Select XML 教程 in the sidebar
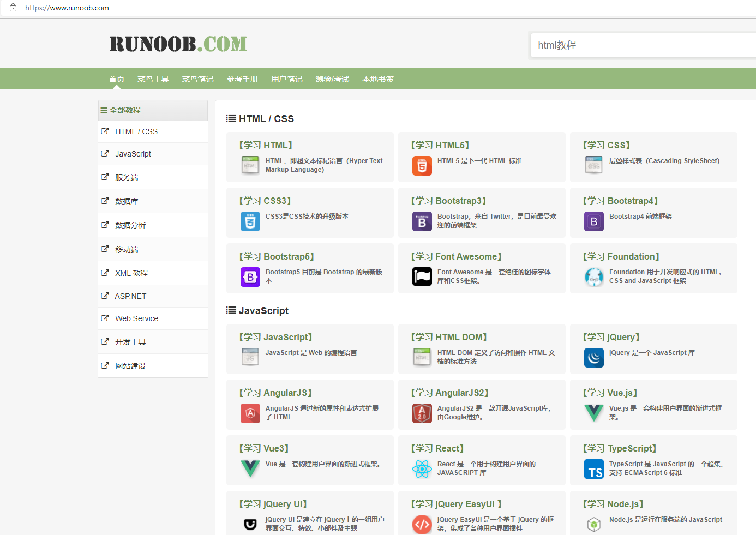 [x=153, y=273]
